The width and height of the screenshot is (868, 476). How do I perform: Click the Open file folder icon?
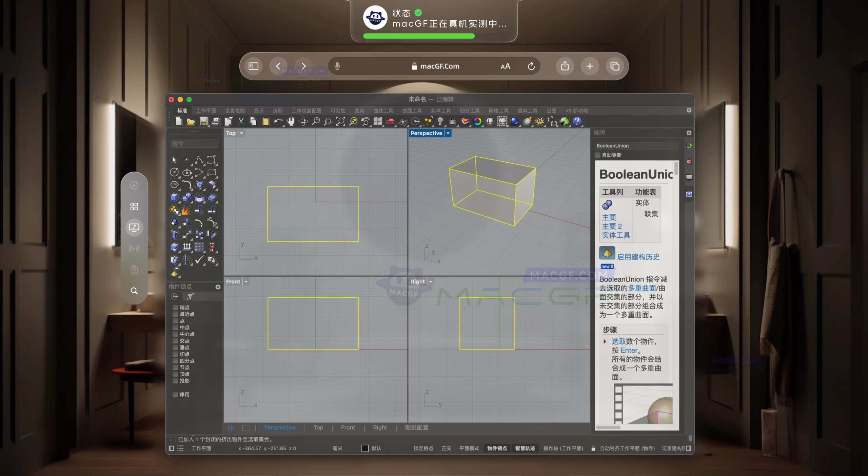coord(191,121)
